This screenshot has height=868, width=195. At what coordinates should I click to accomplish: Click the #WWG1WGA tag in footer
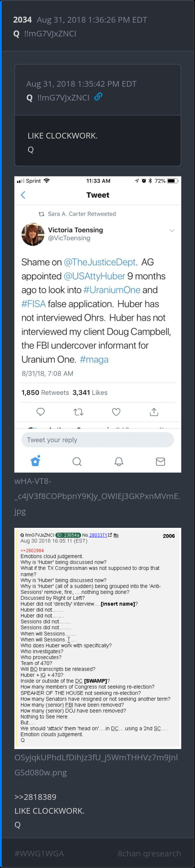pyautogui.click(x=39, y=853)
